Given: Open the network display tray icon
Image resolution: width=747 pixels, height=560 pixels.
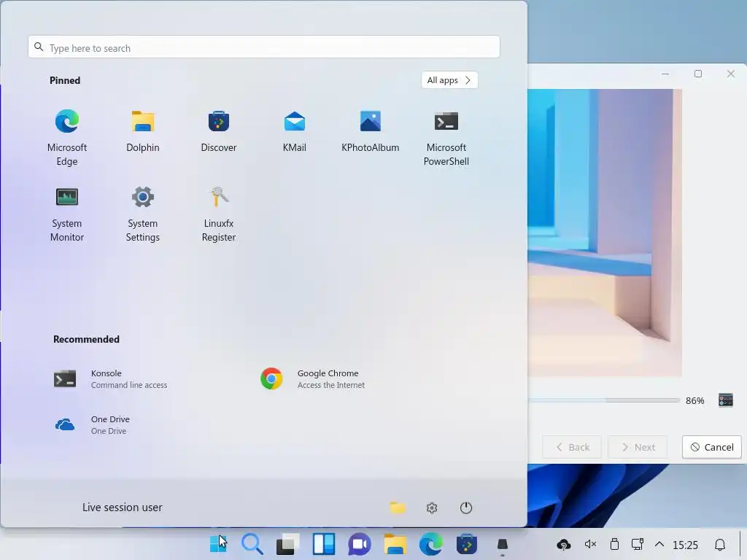Looking at the screenshot, I should pos(638,544).
